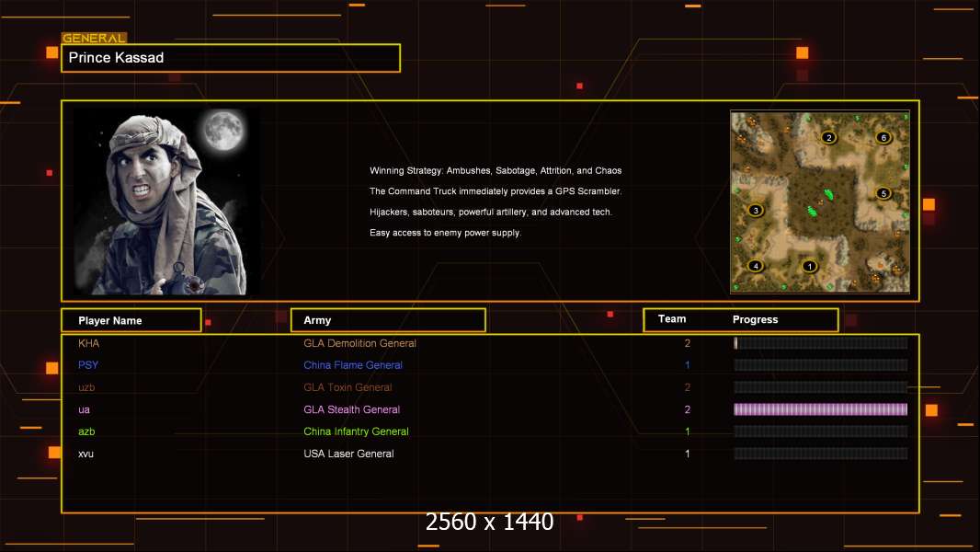Click the Team column label
Image resolution: width=980 pixels, height=552 pixels.
[672, 319]
